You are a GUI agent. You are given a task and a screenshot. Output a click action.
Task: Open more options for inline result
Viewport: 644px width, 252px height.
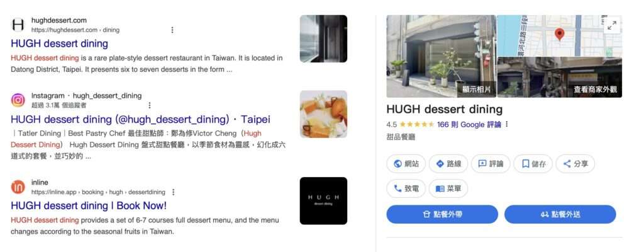point(174,192)
